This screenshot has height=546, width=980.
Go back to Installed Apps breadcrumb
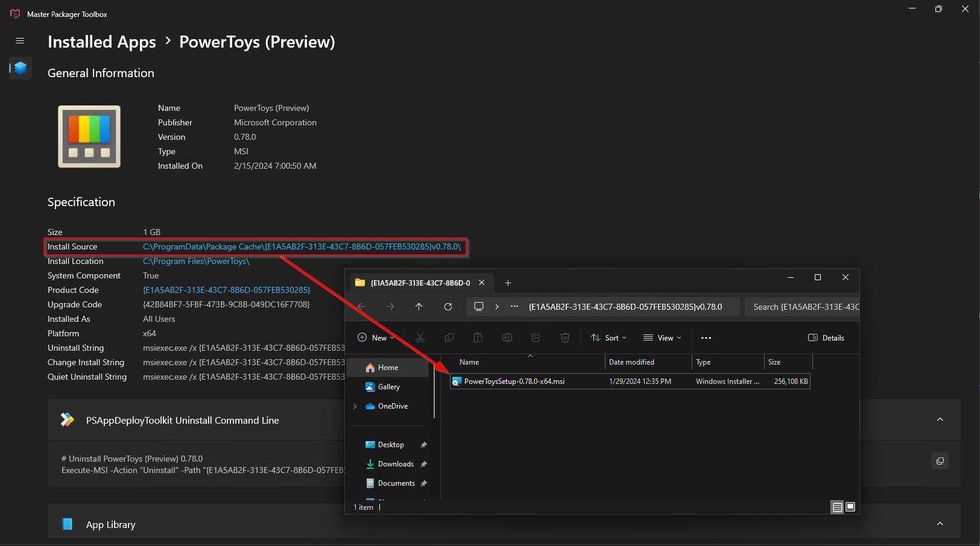102,42
